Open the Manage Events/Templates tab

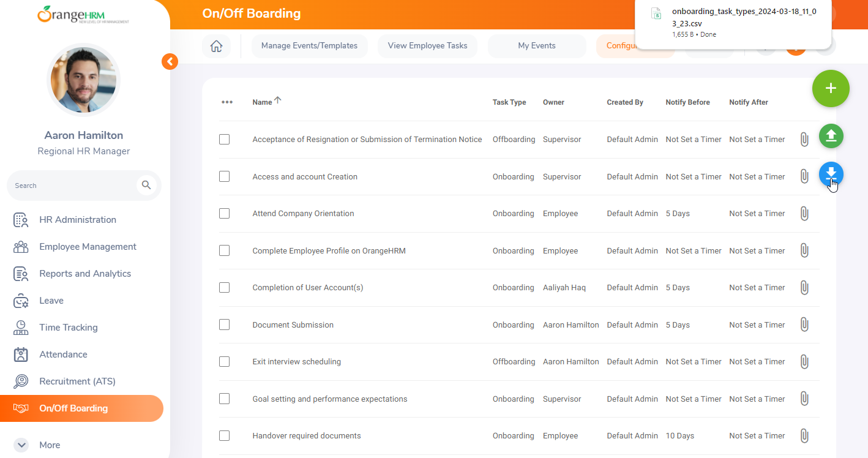click(309, 46)
